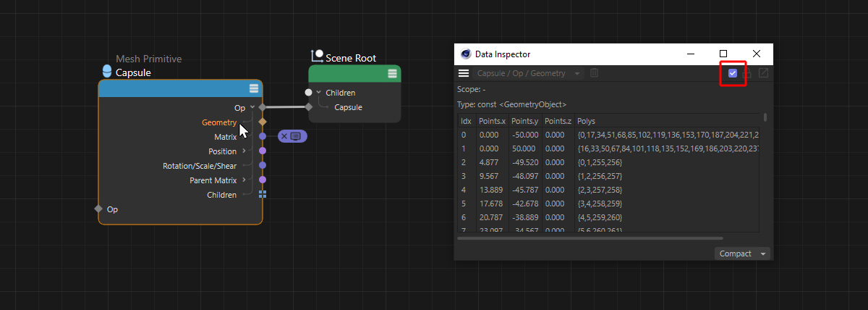Viewport: 868px width, 310px height.
Task: Open the Compact display mode dropdown
Action: (x=742, y=254)
